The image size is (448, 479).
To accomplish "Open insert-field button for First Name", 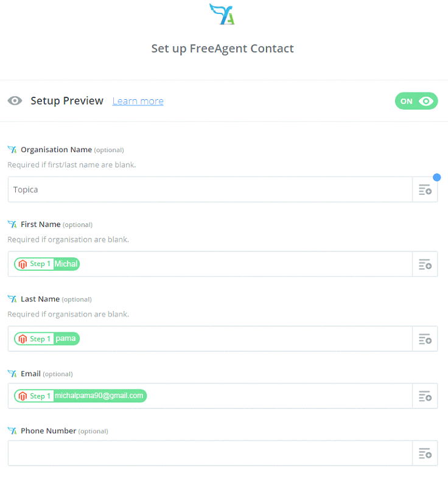I will tap(425, 264).
